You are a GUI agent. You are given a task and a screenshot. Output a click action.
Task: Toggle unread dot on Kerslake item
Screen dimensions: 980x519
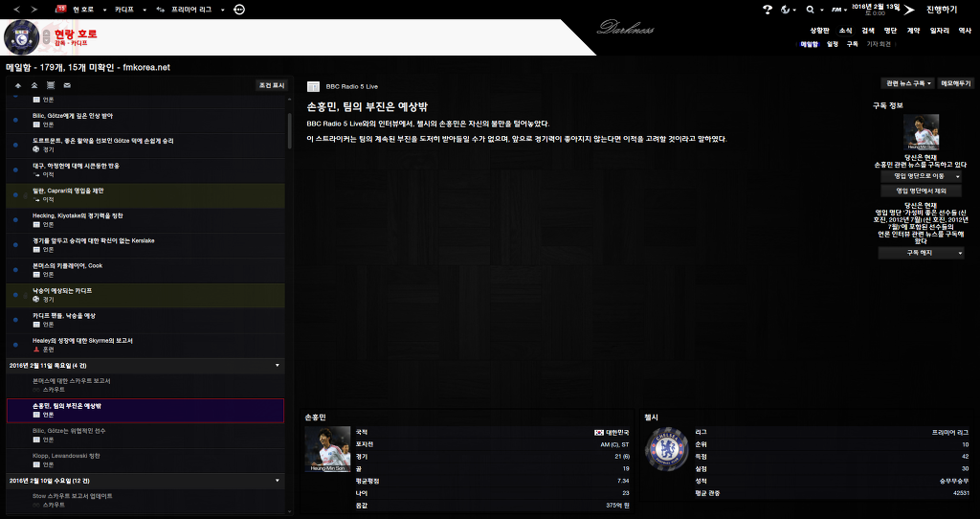(x=16, y=245)
